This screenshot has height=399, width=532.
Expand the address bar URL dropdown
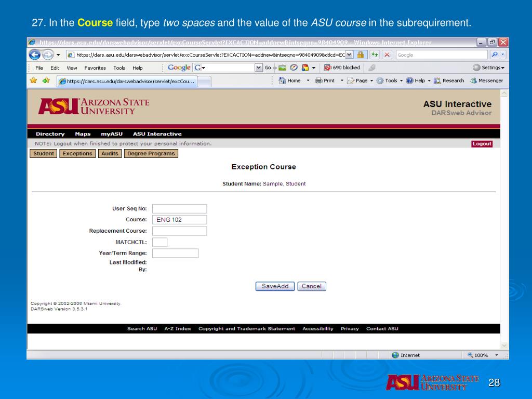coord(349,55)
